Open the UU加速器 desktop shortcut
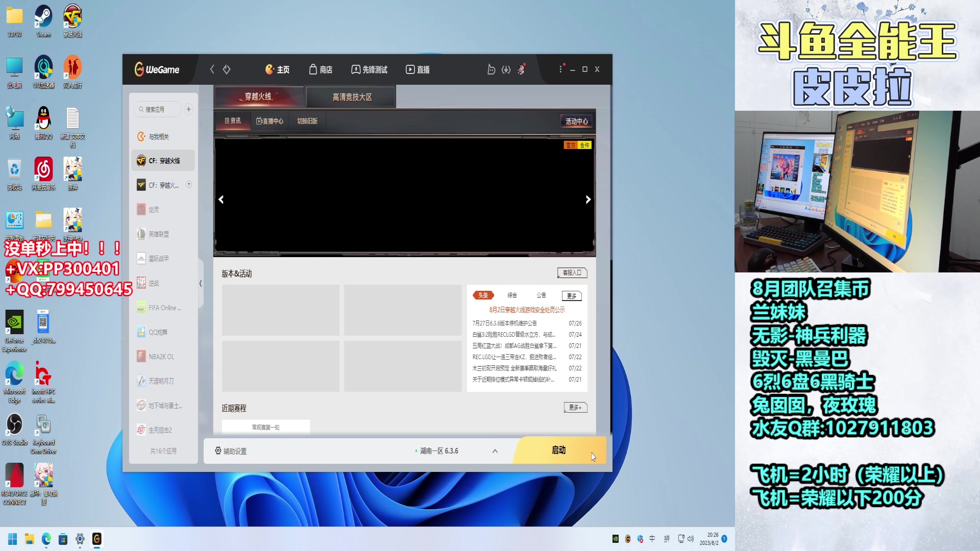 (43, 72)
